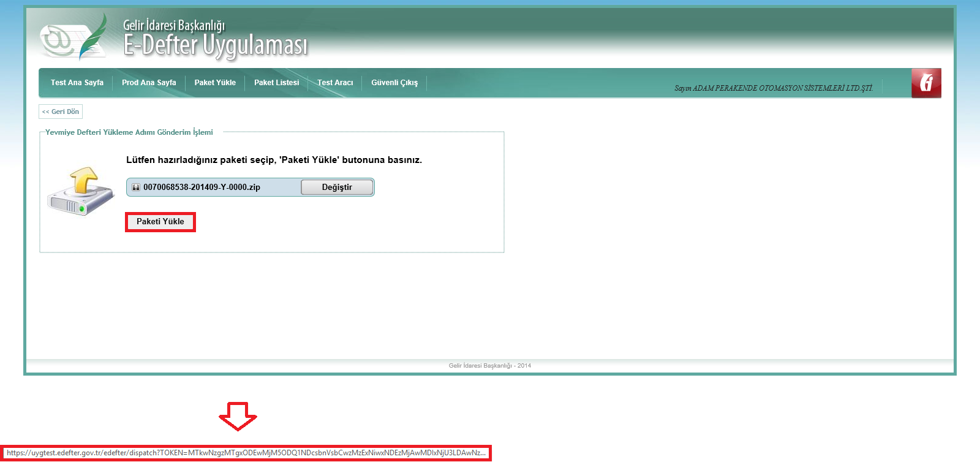Open the Test Aracı menu item

pyautogui.click(x=335, y=83)
